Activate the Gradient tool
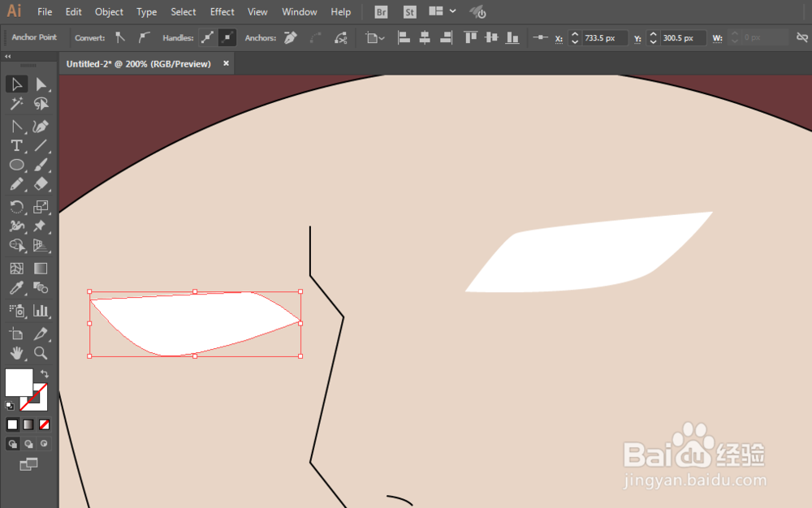The width and height of the screenshot is (812, 508). pos(41,269)
